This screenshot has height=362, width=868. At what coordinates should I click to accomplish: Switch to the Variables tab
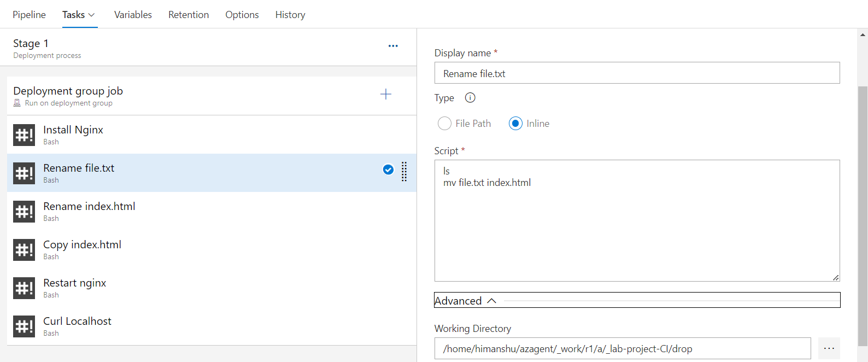tap(133, 15)
